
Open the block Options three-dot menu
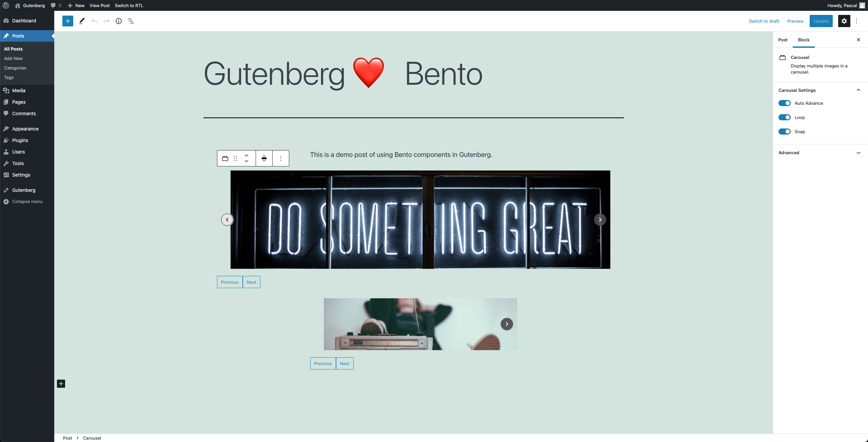(281, 158)
